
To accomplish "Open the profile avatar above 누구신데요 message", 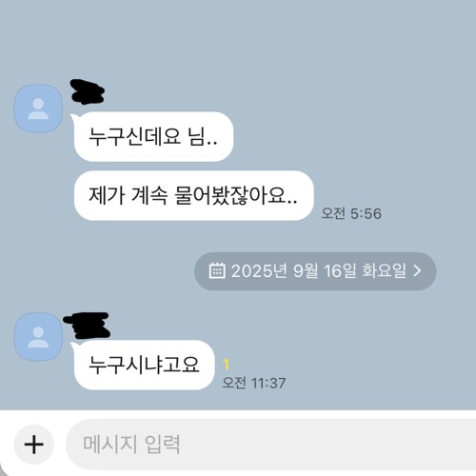I will point(38,109).
